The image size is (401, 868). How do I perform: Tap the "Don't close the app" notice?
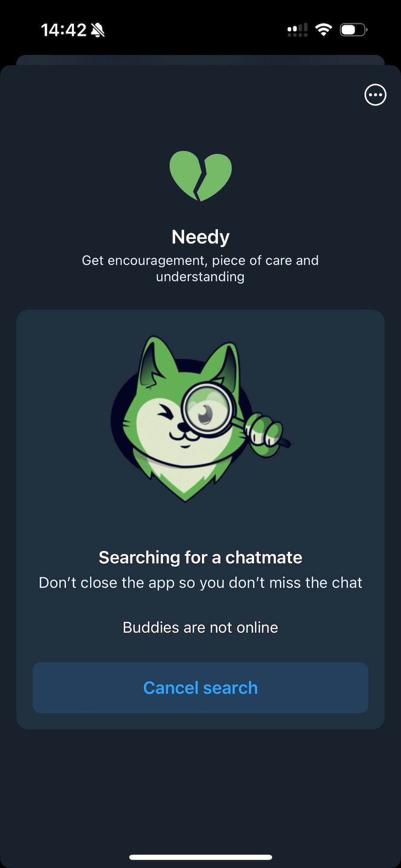point(200,583)
